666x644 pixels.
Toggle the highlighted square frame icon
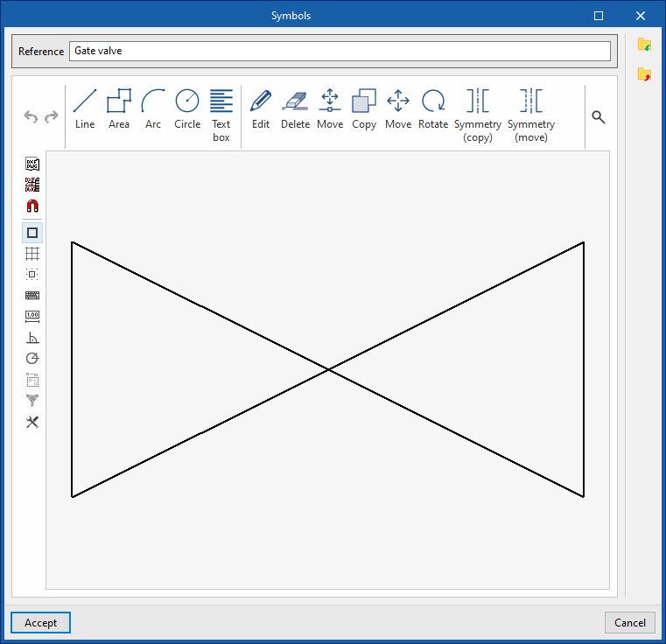(x=32, y=233)
